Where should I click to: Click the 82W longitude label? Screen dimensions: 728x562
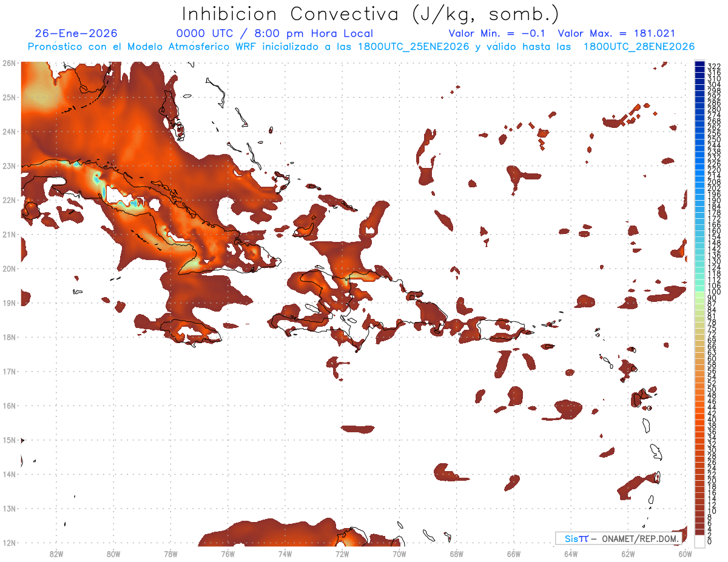[56, 554]
